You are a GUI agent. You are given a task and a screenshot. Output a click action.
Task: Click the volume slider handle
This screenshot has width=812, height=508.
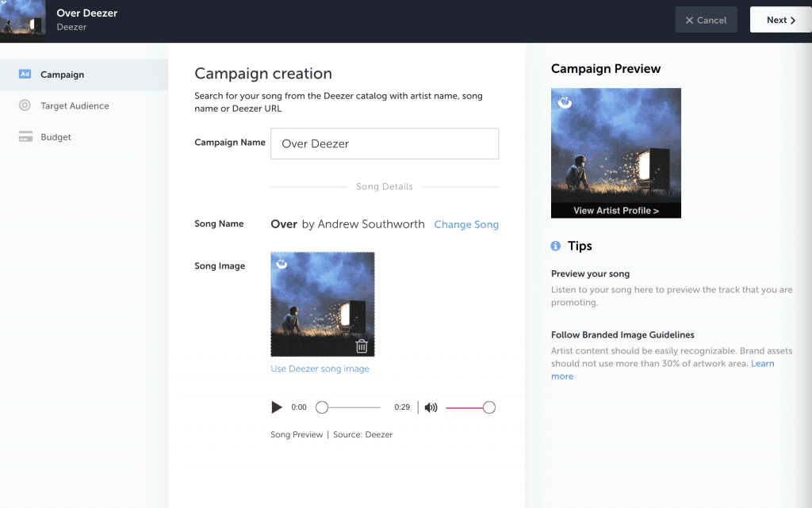click(488, 407)
